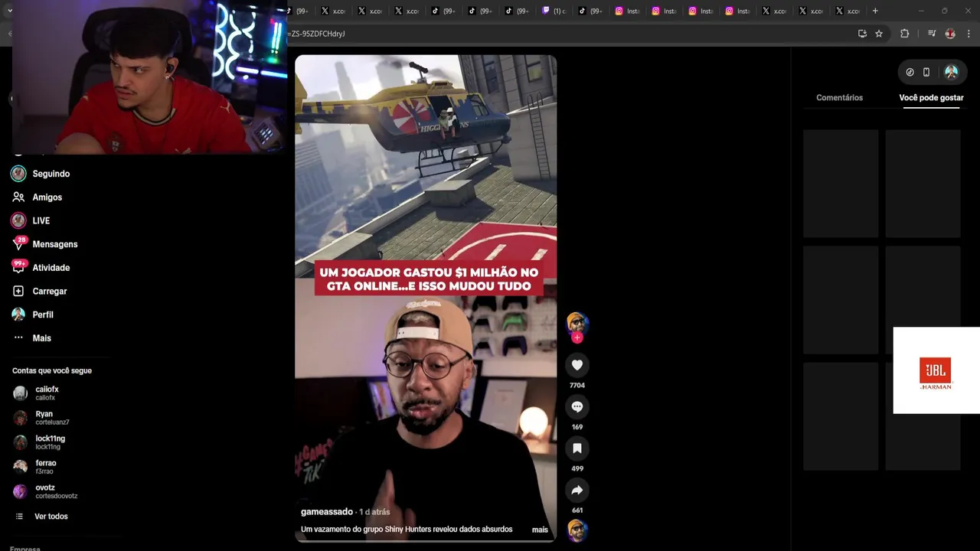
Task: Expand followed accounts with Ver todos
Action: 41,517
